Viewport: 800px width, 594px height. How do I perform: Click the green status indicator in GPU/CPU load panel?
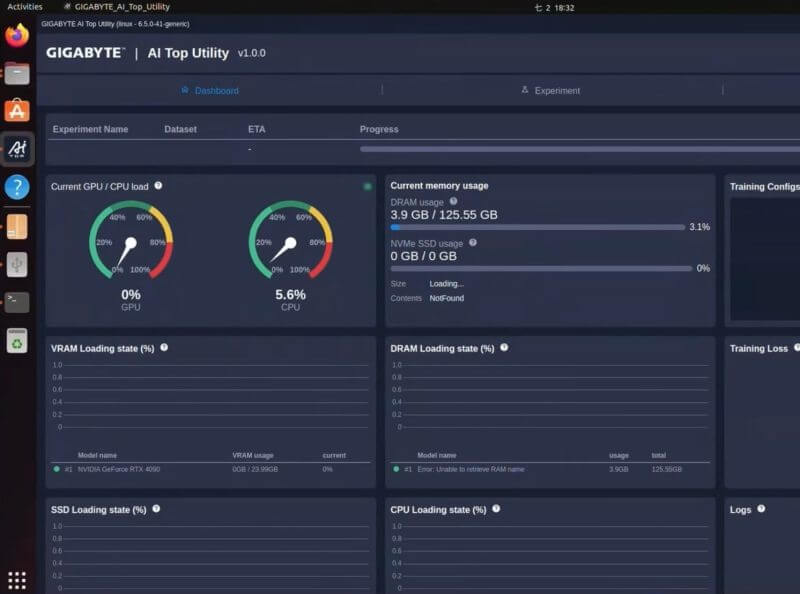[367, 187]
